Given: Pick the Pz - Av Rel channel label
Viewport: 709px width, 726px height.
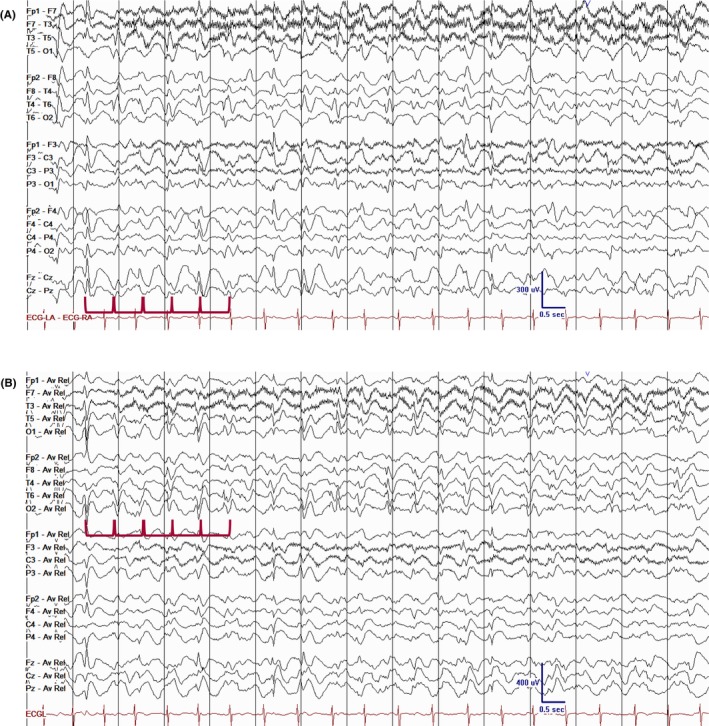Looking at the screenshot, I should click(x=46, y=688).
